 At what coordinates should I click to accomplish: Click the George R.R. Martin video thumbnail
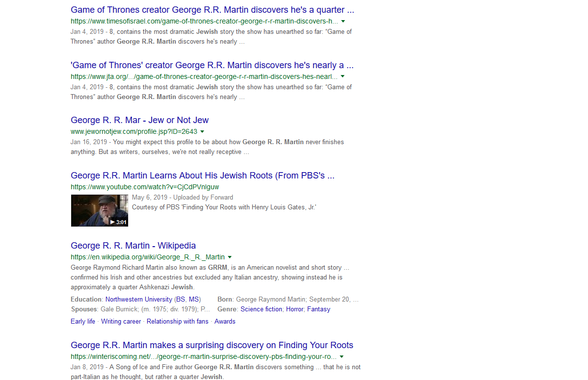(x=99, y=210)
